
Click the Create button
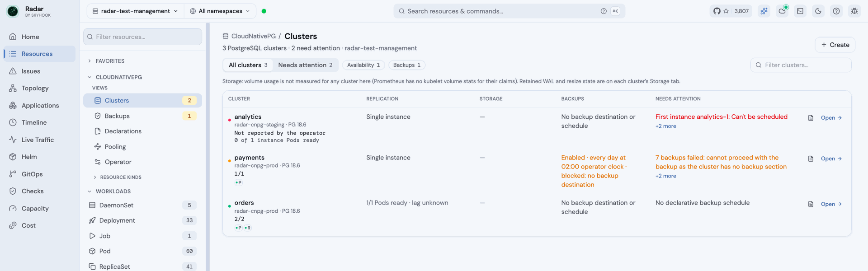[x=835, y=45]
